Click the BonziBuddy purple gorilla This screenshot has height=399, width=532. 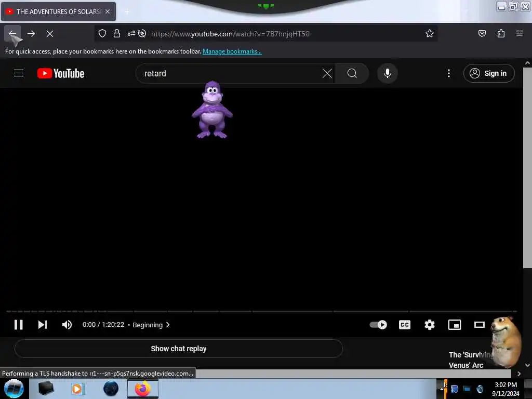[212, 110]
